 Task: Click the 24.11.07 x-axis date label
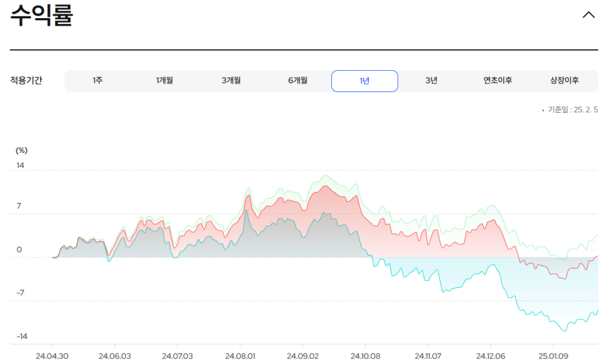pos(428,356)
